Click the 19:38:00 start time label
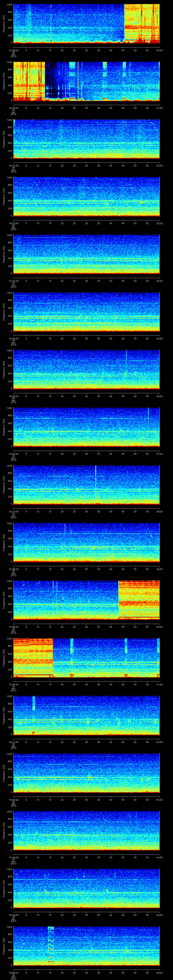Viewport: 173px width, 980px height. (13, 569)
